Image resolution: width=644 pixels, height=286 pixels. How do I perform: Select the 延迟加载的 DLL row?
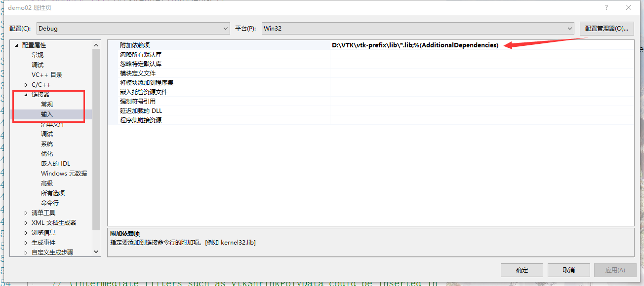pyautogui.click(x=148, y=110)
